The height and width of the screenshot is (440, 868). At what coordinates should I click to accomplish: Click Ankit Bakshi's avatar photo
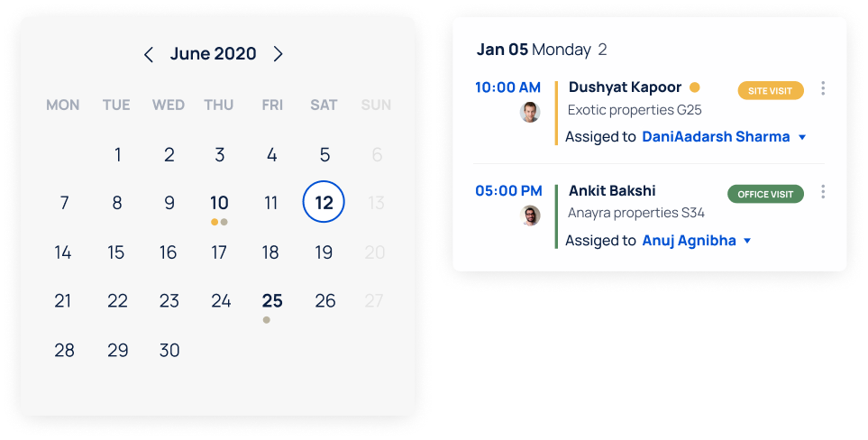point(530,215)
